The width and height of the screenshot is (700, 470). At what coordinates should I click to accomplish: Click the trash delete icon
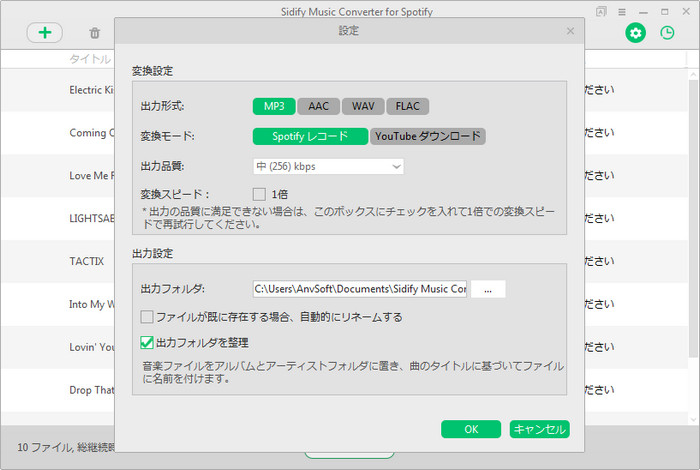click(94, 33)
